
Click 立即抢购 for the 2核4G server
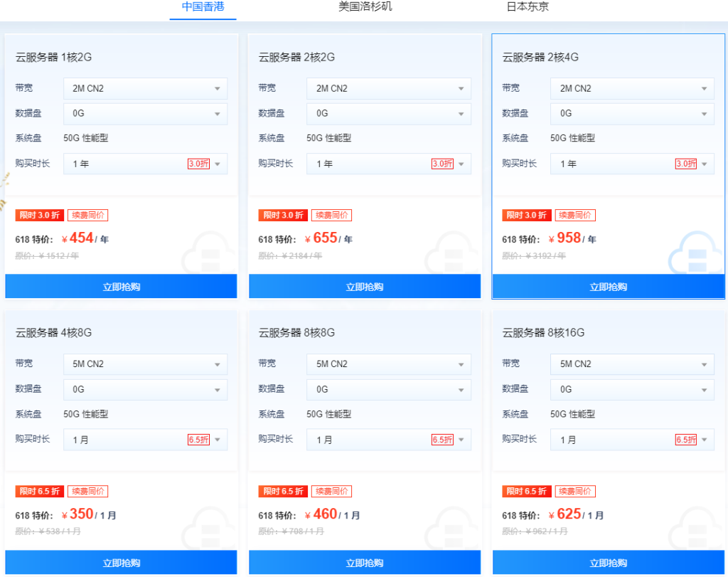click(x=608, y=286)
